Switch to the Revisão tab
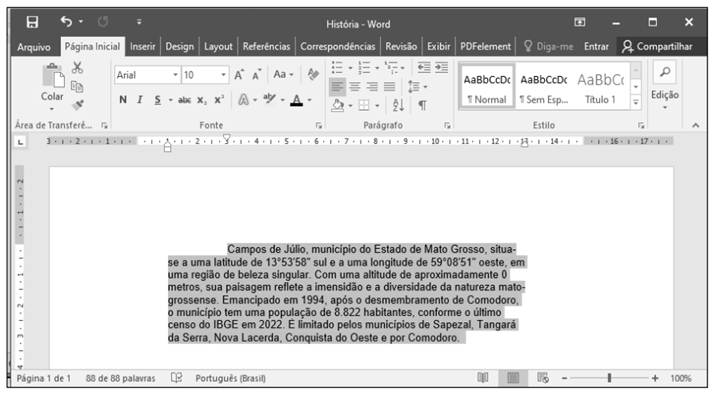Image resolution: width=720 pixels, height=396 pixels. [x=401, y=46]
